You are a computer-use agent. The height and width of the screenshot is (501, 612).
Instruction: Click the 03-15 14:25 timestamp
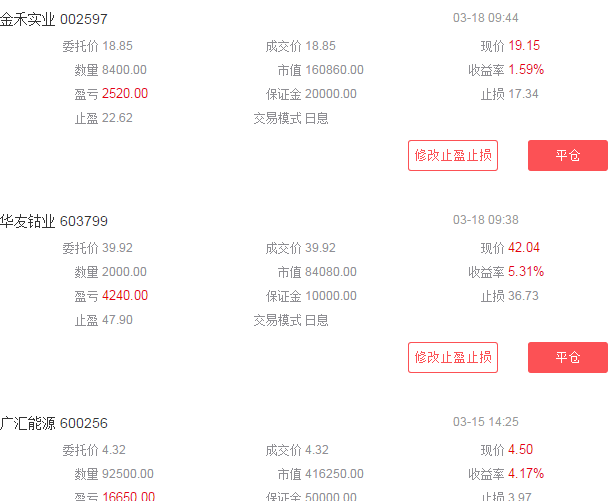click(486, 422)
